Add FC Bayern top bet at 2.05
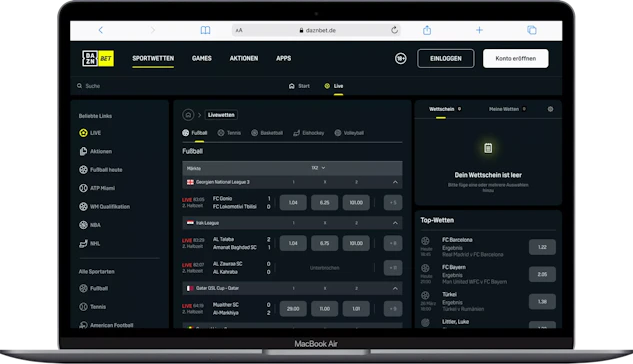Viewport: 633px width, 364px height. pos(542,274)
